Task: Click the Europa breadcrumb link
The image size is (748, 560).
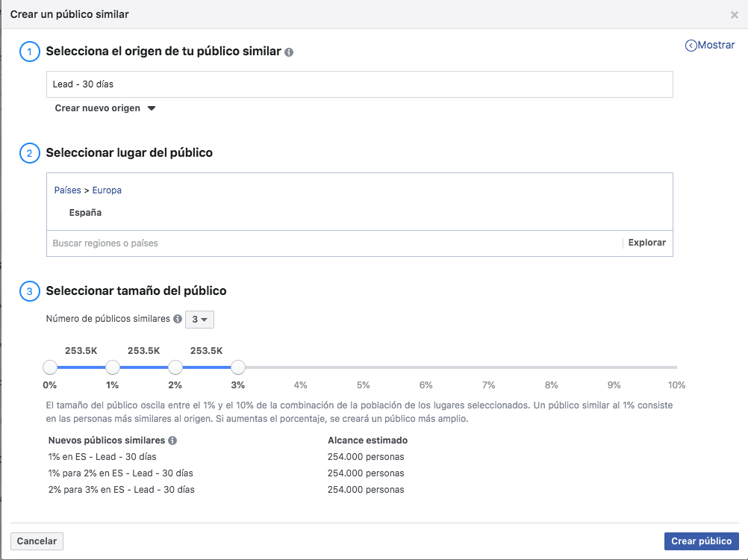Action: click(107, 190)
